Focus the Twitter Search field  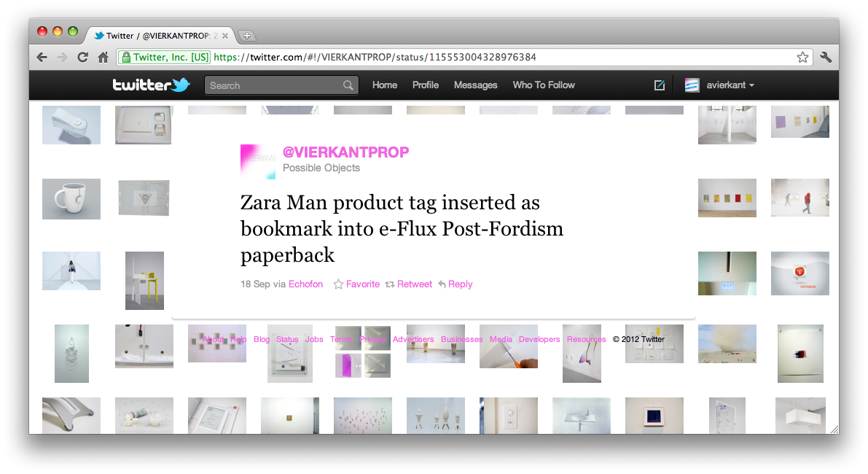pos(281,85)
